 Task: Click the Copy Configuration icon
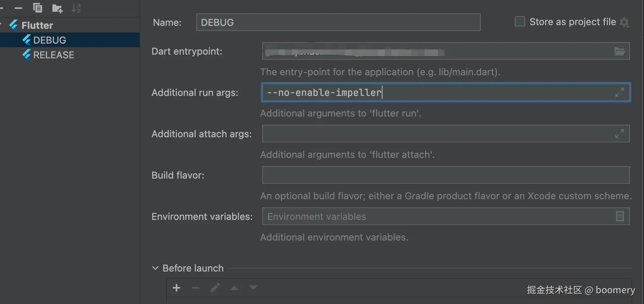38,8
